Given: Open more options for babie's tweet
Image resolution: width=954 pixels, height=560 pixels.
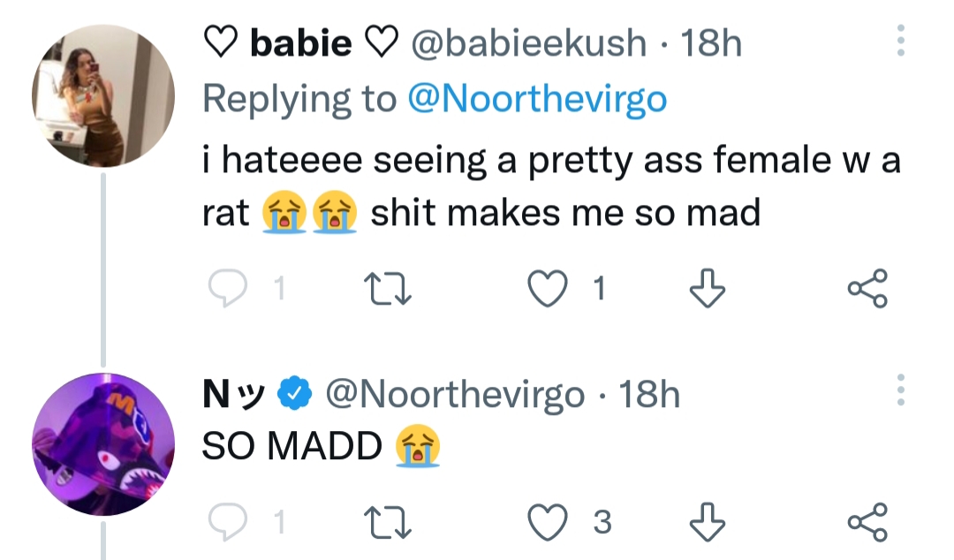Looking at the screenshot, I should coord(901,41).
